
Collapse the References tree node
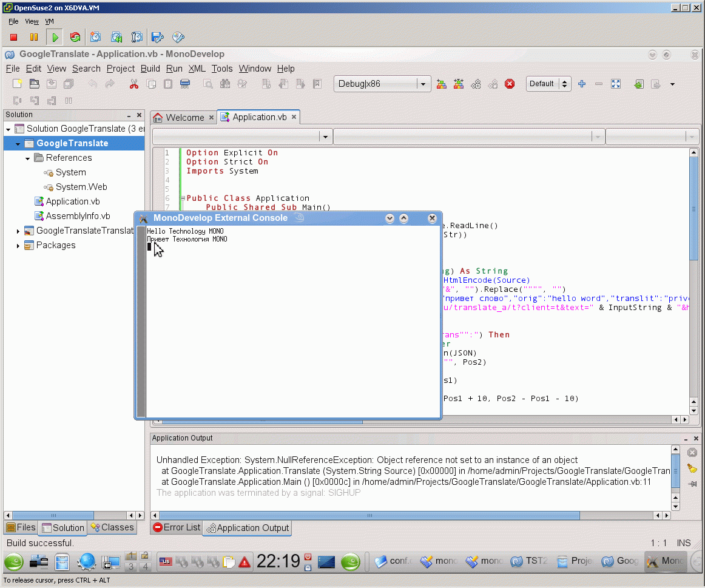click(x=28, y=158)
